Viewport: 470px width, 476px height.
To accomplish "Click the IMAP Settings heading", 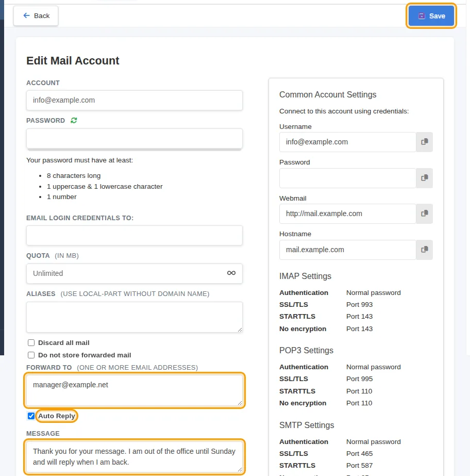I will [305, 276].
